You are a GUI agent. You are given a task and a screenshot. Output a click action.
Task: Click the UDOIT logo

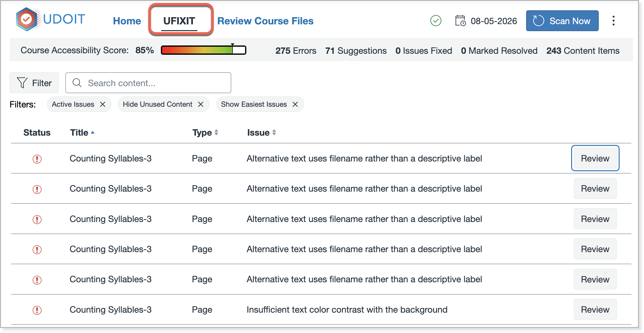coord(51,19)
